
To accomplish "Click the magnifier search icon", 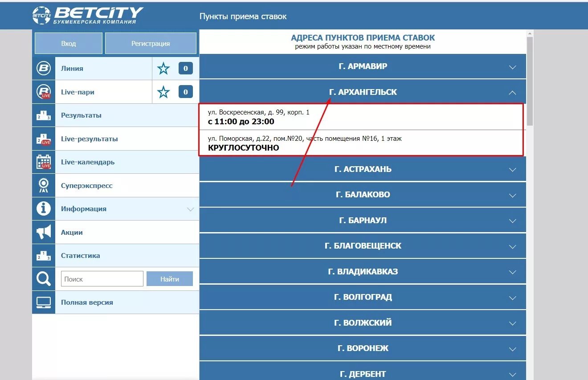I will tap(44, 279).
